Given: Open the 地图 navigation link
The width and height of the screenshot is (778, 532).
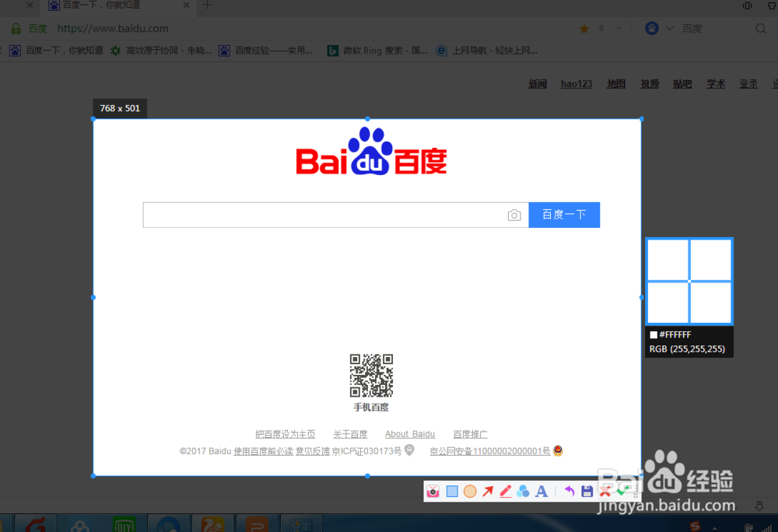Looking at the screenshot, I should [616, 84].
